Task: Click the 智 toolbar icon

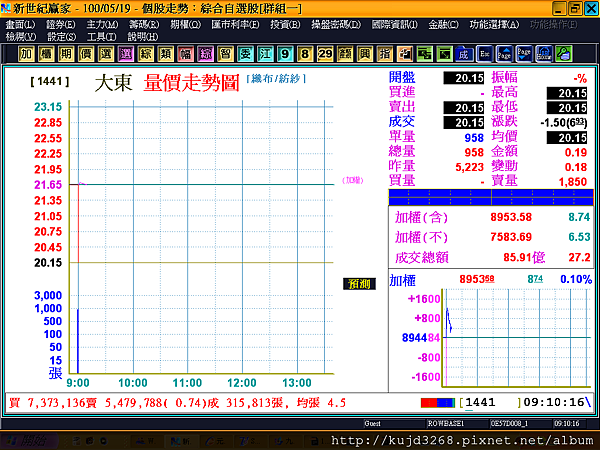Action: coord(225,54)
